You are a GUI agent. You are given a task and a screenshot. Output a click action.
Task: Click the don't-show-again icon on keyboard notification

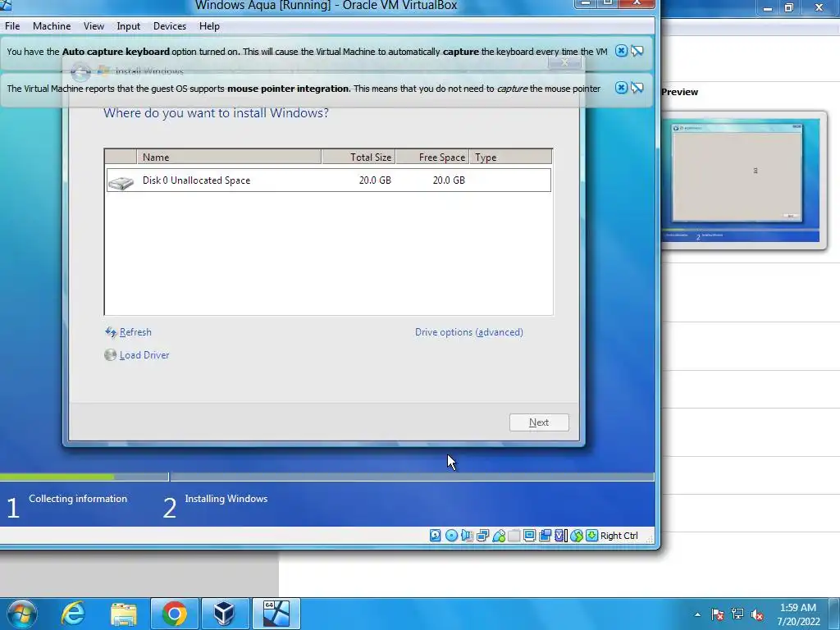tap(637, 51)
